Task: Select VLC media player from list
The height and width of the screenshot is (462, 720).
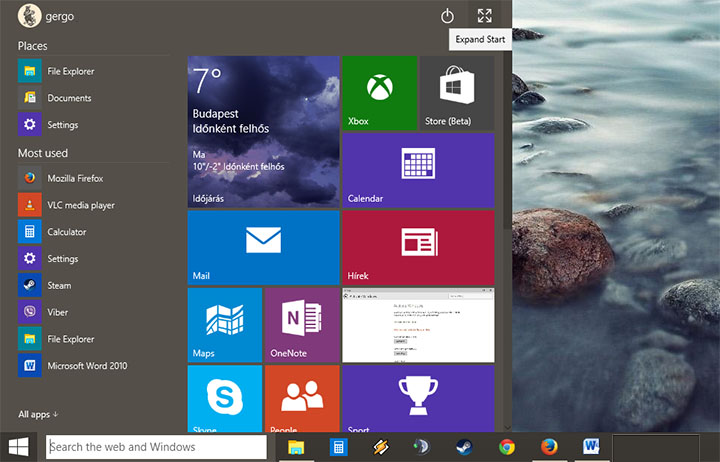Action: click(x=80, y=205)
